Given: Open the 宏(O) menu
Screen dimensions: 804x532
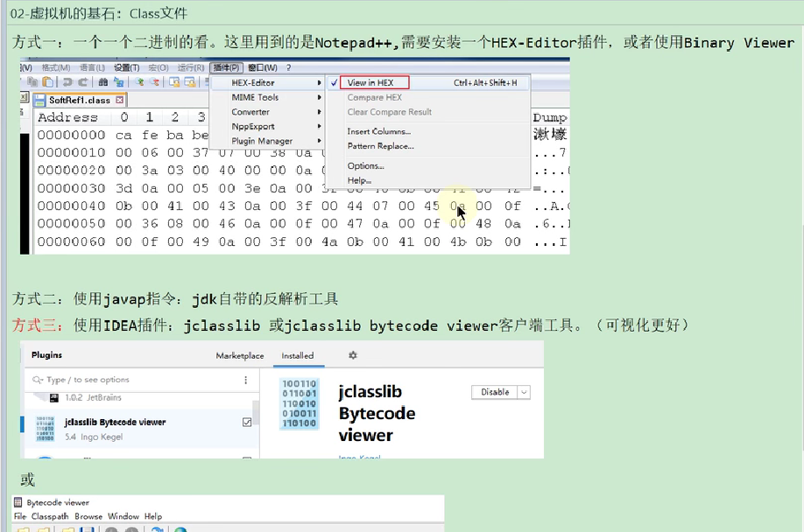Looking at the screenshot, I should pyautogui.click(x=159, y=67).
